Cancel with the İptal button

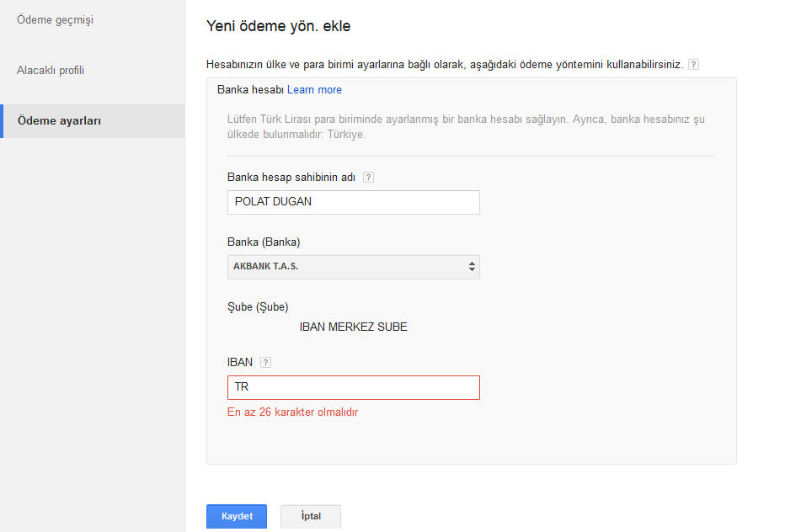pyautogui.click(x=311, y=516)
